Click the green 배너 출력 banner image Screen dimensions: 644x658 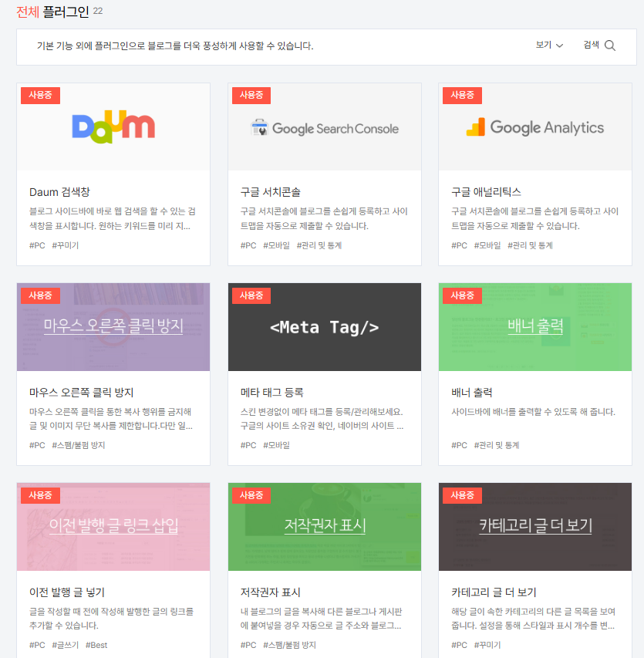pos(535,327)
